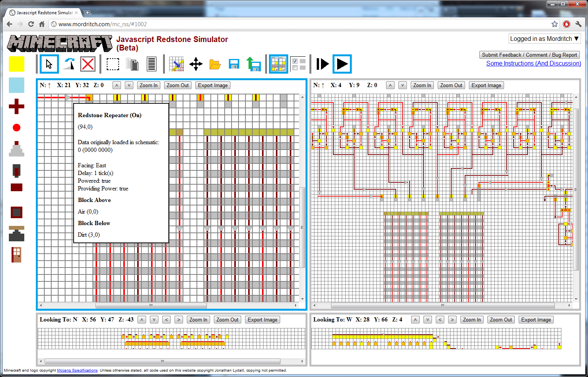This screenshot has height=377, width=588.
Task: Open a file with the folder icon
Action: [215, 64]
